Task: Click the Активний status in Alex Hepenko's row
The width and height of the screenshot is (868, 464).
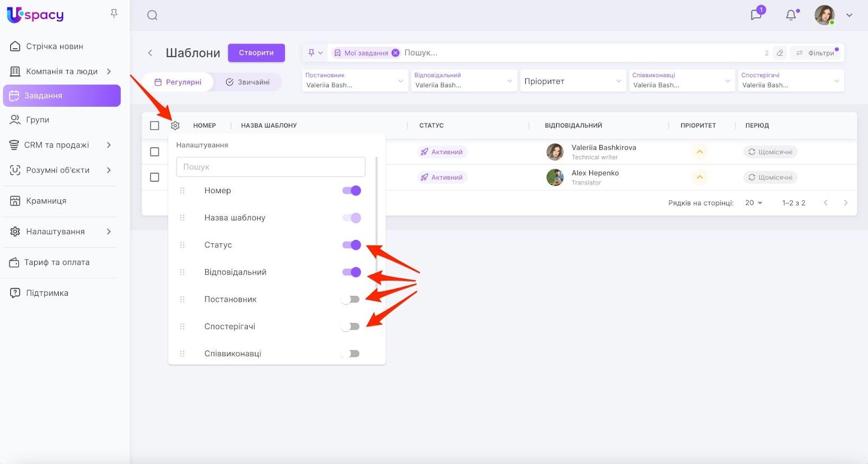Action: [442, 177]
